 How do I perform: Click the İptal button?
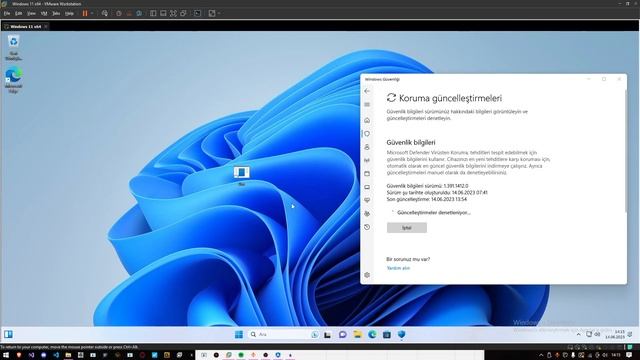pos(407,228)
